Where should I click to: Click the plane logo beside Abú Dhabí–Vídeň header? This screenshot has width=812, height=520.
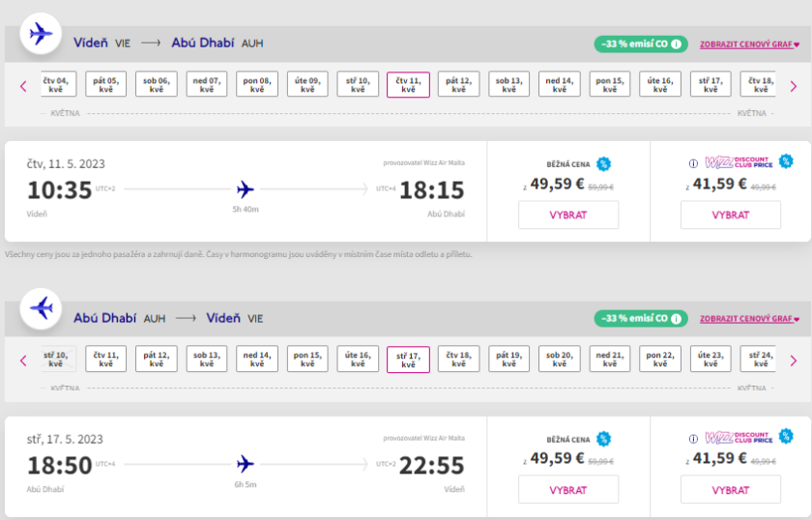coord(40,308)
